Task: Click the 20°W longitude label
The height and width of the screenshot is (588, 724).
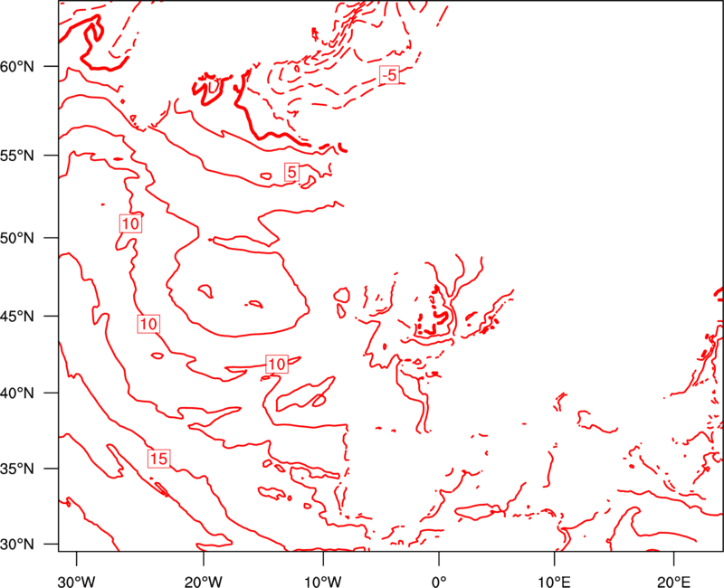Action: pos(203,582)
